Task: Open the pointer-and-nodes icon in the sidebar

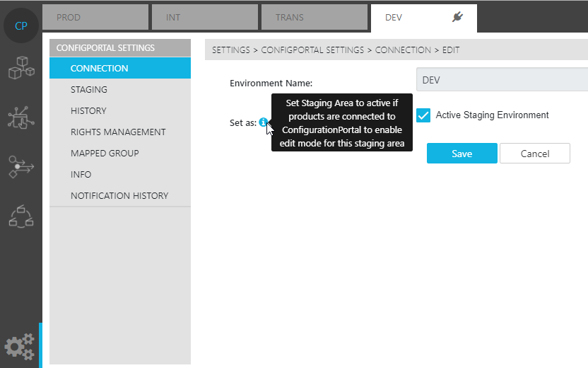Action: [20, 117]
